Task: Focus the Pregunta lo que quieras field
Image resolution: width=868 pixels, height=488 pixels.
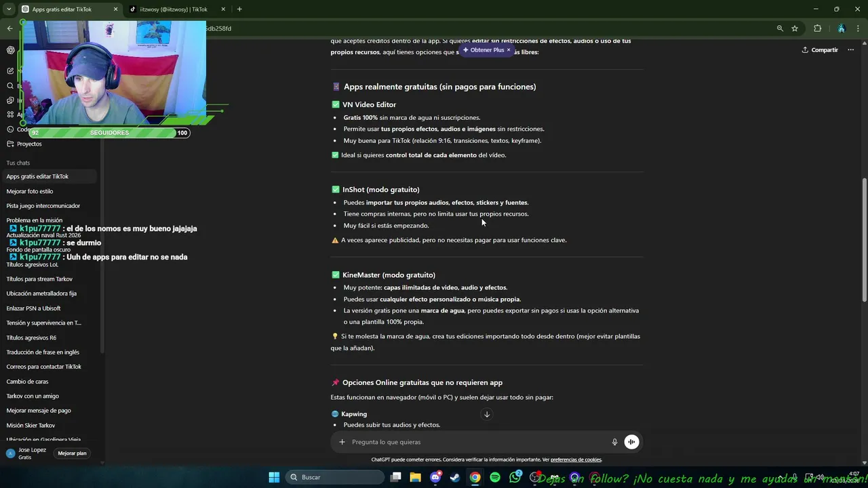Action: tap(478, 442)
